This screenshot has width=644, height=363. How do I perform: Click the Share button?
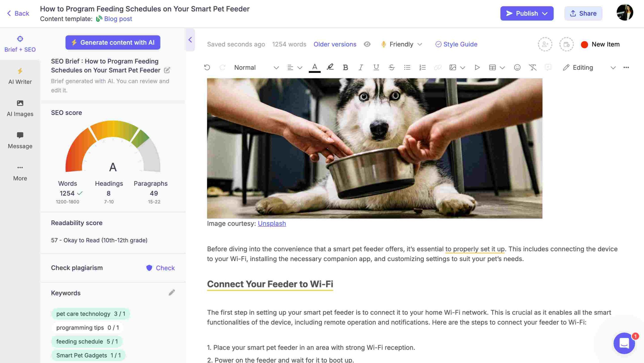coord(583,13)
